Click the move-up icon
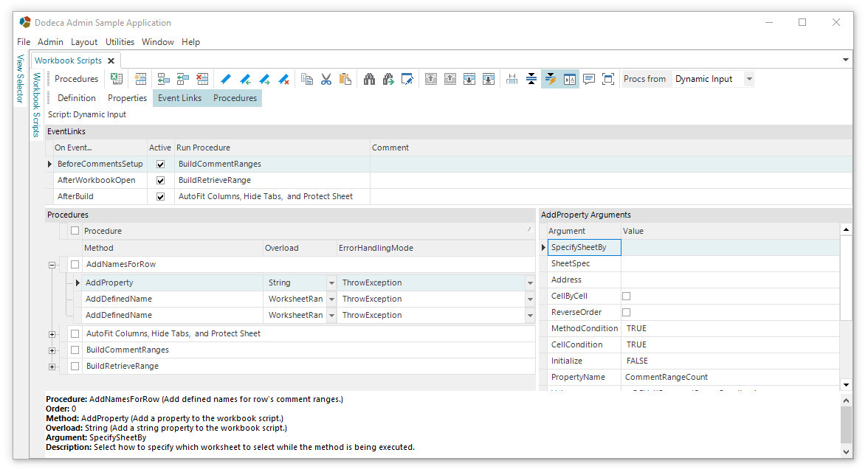The image size is (868, 475). click(450, 79)
